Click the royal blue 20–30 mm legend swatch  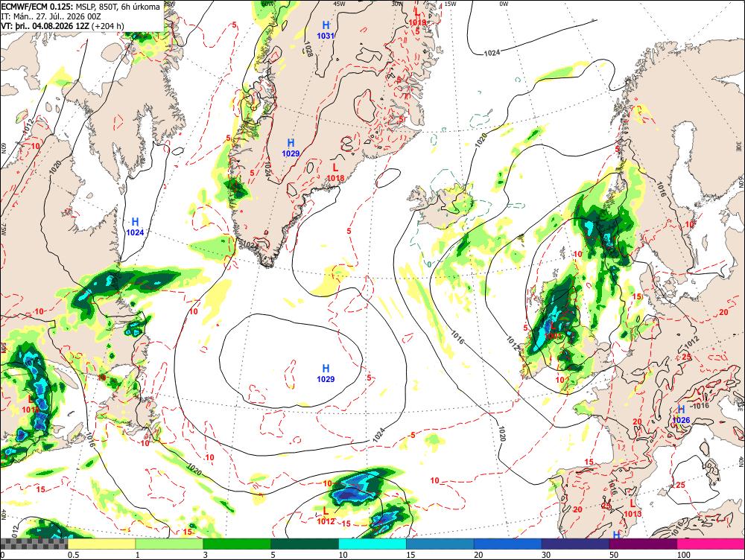coord(508,544)
